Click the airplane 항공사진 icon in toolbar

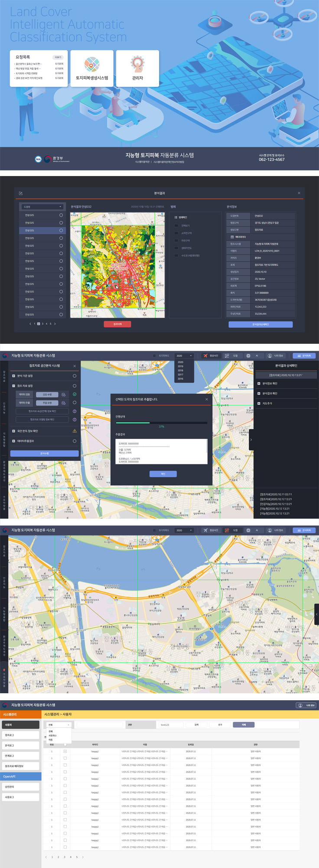click(205, 356)
